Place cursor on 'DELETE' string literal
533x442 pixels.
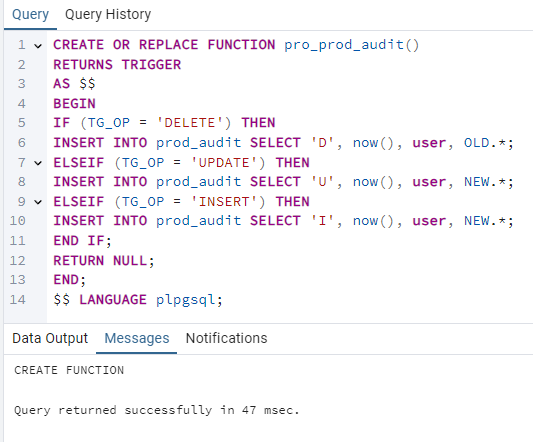tap(189, 123)
